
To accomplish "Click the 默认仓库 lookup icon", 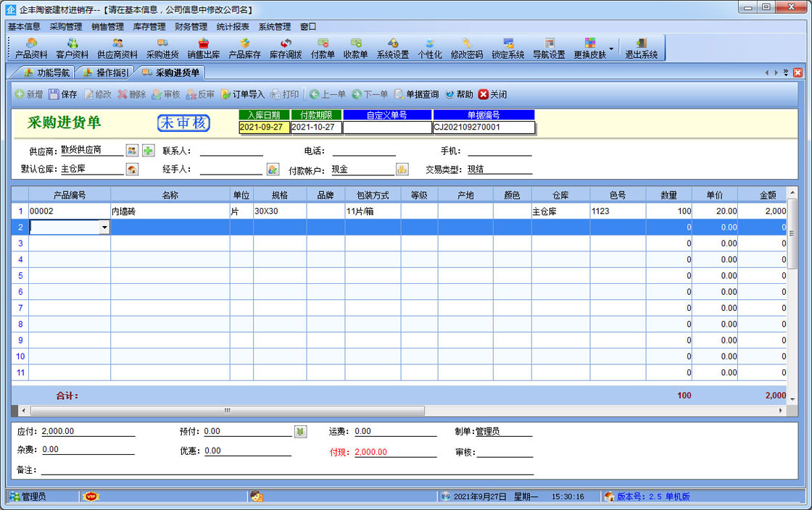I will point(132,170).
